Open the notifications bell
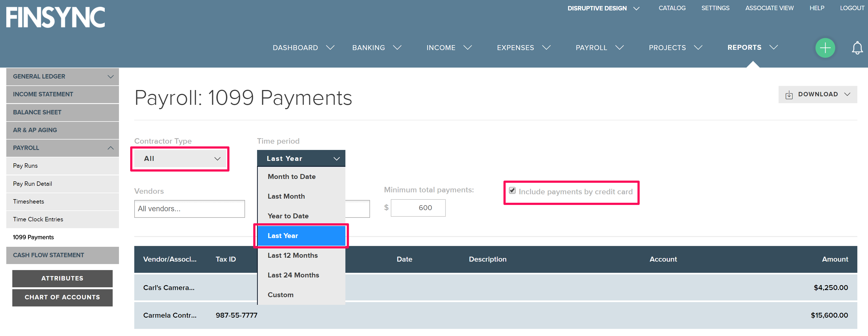Viewport: 868px width, 336px height. click(x=857, y=48)
